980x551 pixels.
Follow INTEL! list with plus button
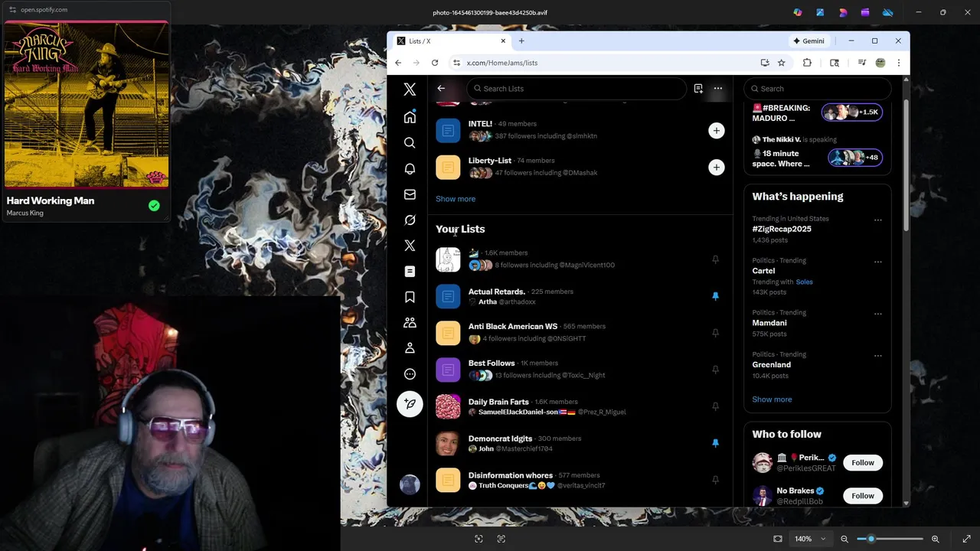pos(716,131)
